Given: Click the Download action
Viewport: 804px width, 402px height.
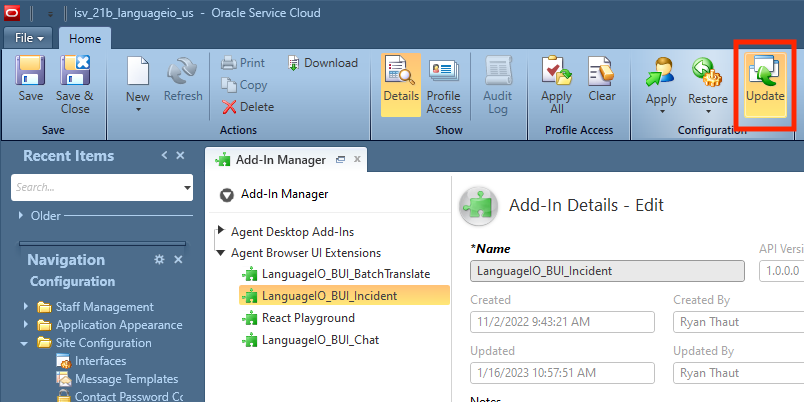Looking at the screenshot, I should [323, 63].
